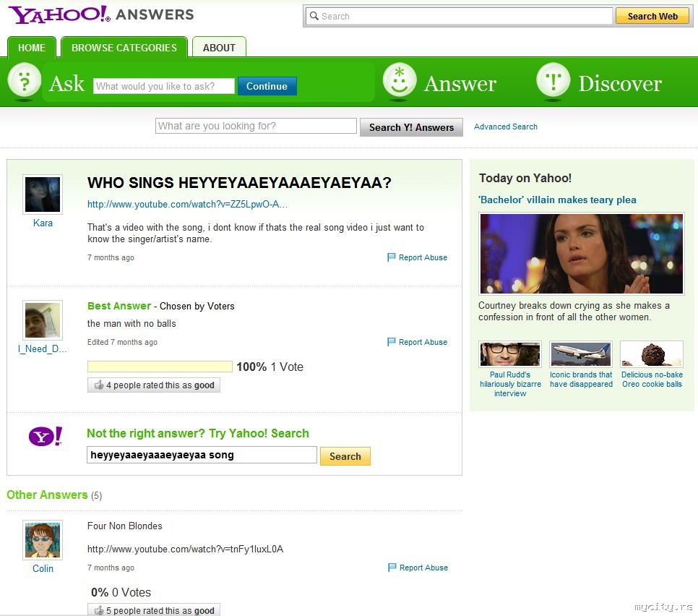The width and height of the screenshot is (698, 616).
Task: Click thumbs-up on '5 people rated this as good'
Action: tap(99, 610)
